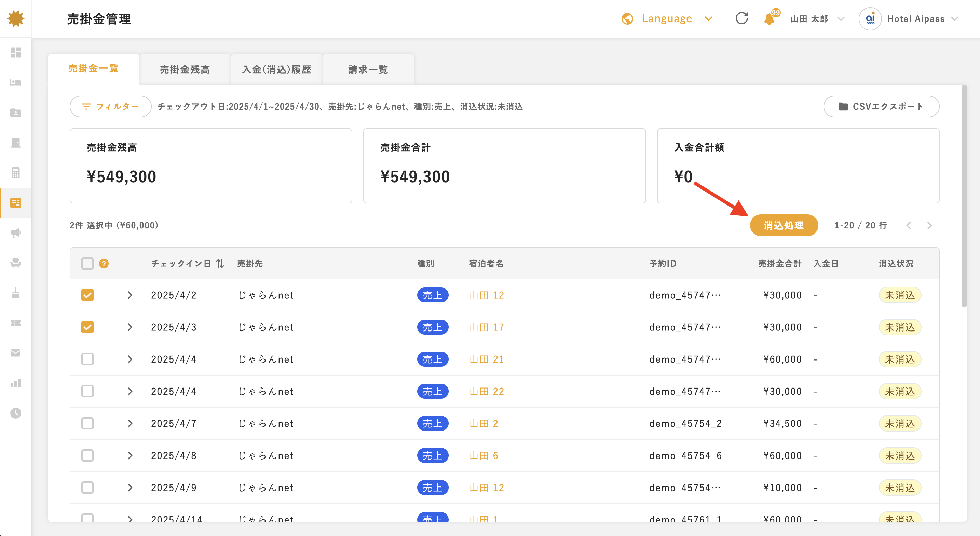Switch to the 入金(消込)履歴 tab
The image size is (980, 536).
point(276,70)
